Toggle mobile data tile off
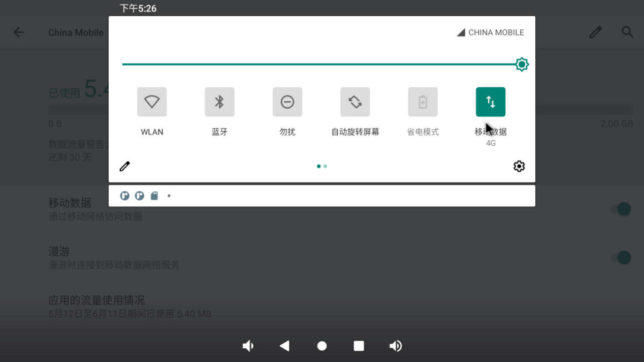The height and width of the screenshot is (362, 644). pos(490,102)
